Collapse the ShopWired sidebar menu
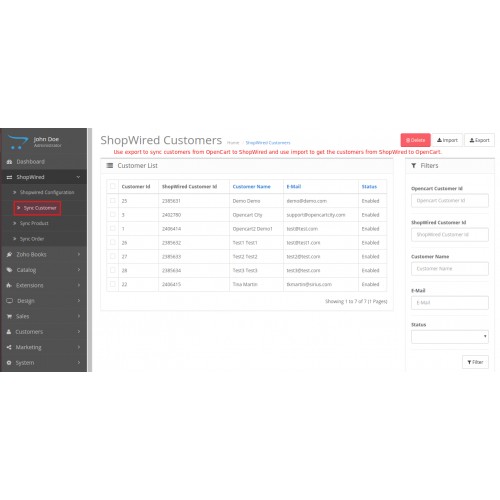 pos(43,177)
